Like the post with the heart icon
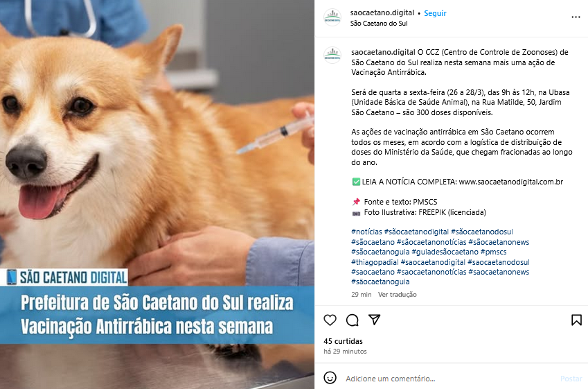The height and width of the screenshot is (389, 588). click(330, 320)
